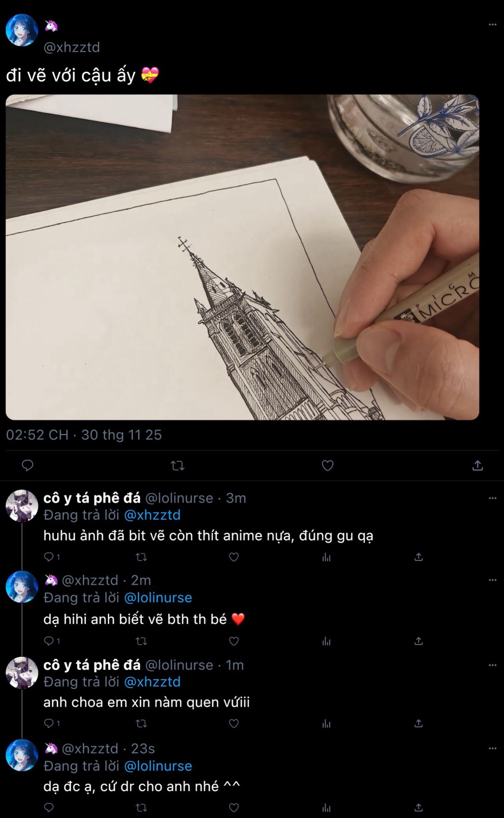This screenshot has height=818, width=504.
Task: Retweet the main drawing post
Action: point(177,465)
